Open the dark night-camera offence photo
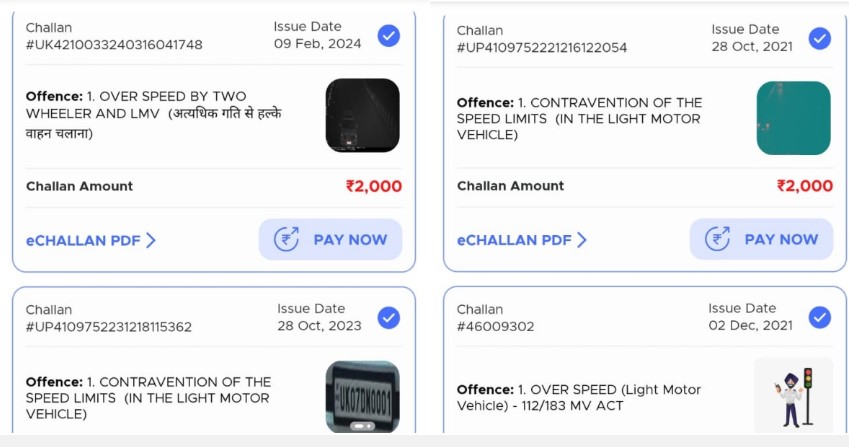Image resolution: width=849 pixels, height=447 pixels. tap(362, 115)
